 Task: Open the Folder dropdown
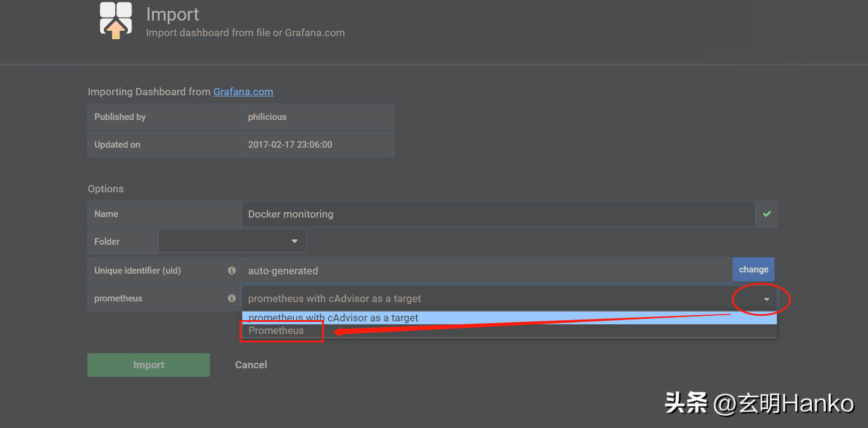coord(232,241)
